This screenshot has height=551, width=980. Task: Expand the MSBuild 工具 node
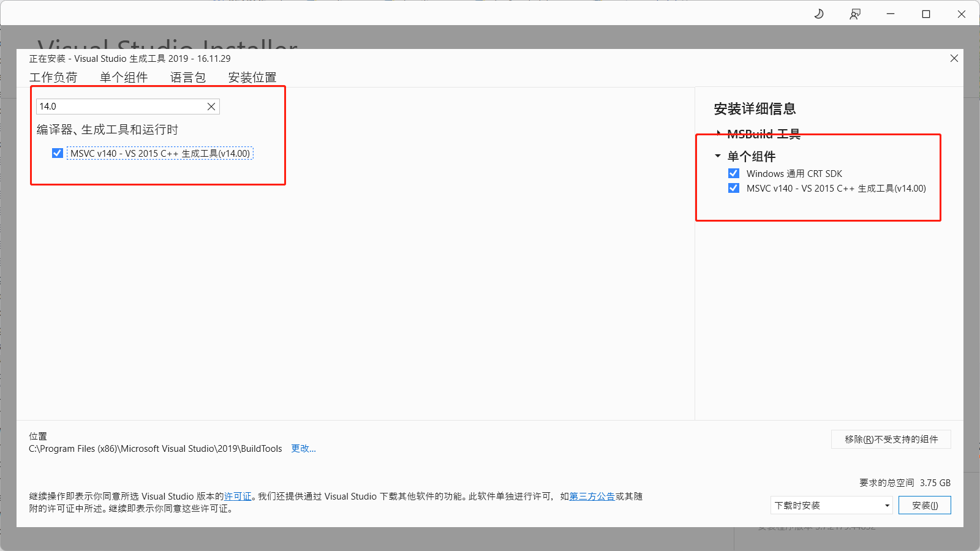point(718,133)
